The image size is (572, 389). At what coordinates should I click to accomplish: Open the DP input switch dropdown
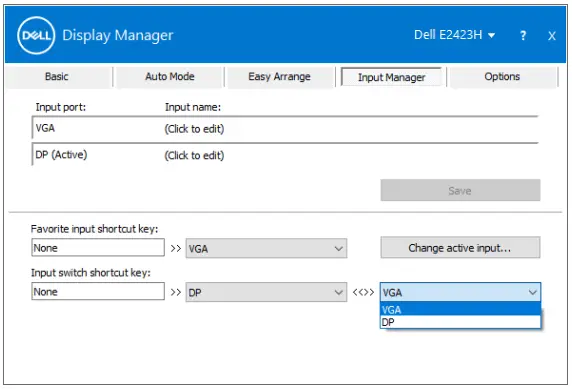click(266, 292)
